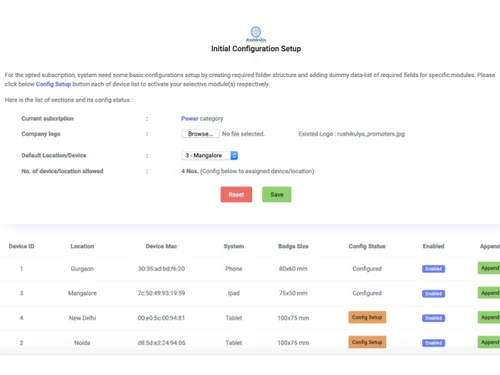Click Existed Logo rushikulya_promoters.jpg text
The width and height of the screenshot is (500, 375).
352,134
